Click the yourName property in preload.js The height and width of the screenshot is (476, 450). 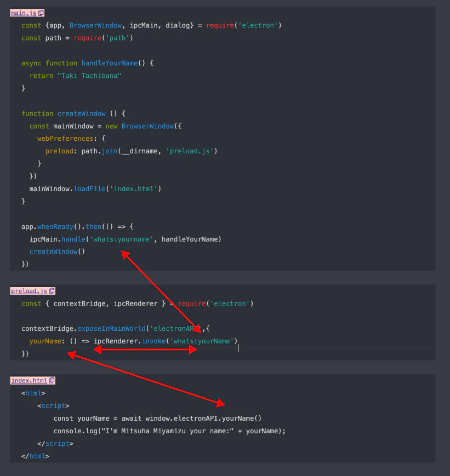(45, 341)
